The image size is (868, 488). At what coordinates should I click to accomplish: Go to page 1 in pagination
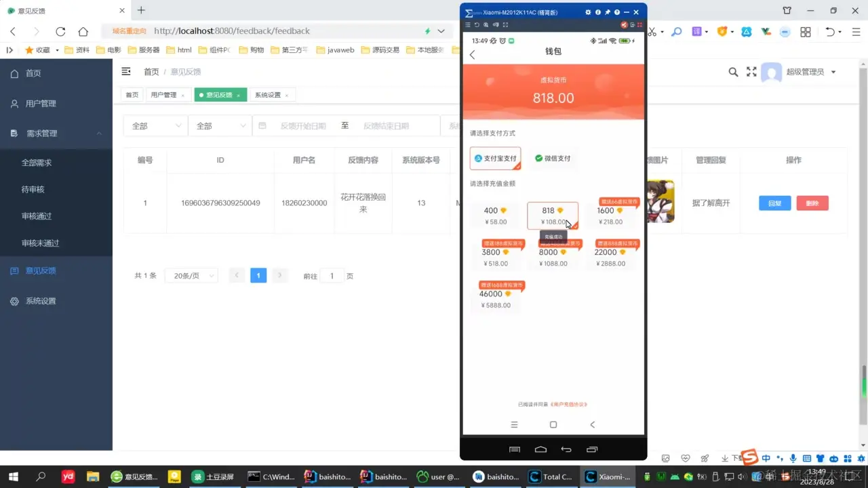pos(258,276)
